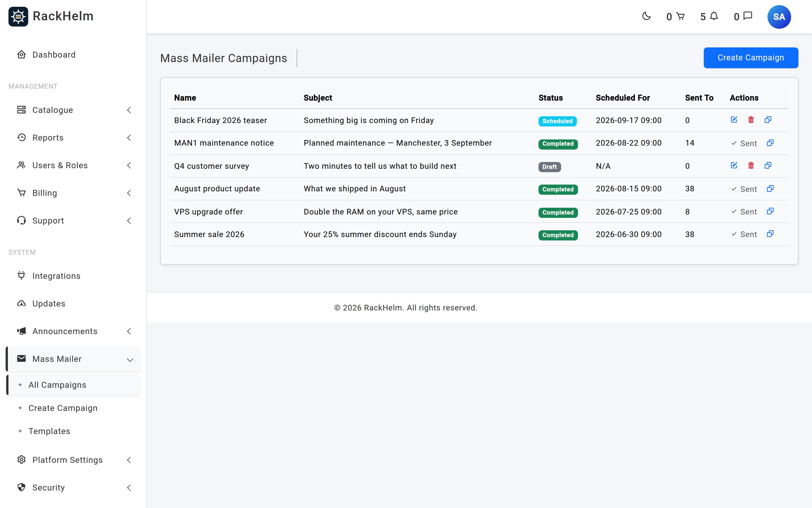Duplicate the MAN1 maintenance notice campaign
The image size is (812, 508).
(x=770, y=143)
